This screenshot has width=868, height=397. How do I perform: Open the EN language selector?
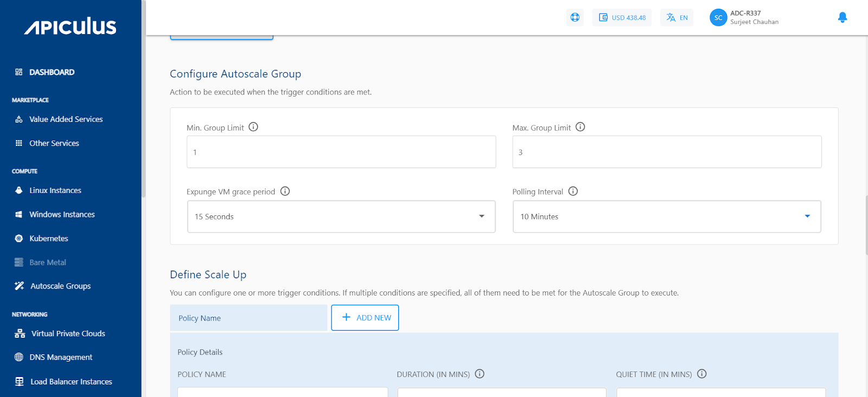click(677, 17)
